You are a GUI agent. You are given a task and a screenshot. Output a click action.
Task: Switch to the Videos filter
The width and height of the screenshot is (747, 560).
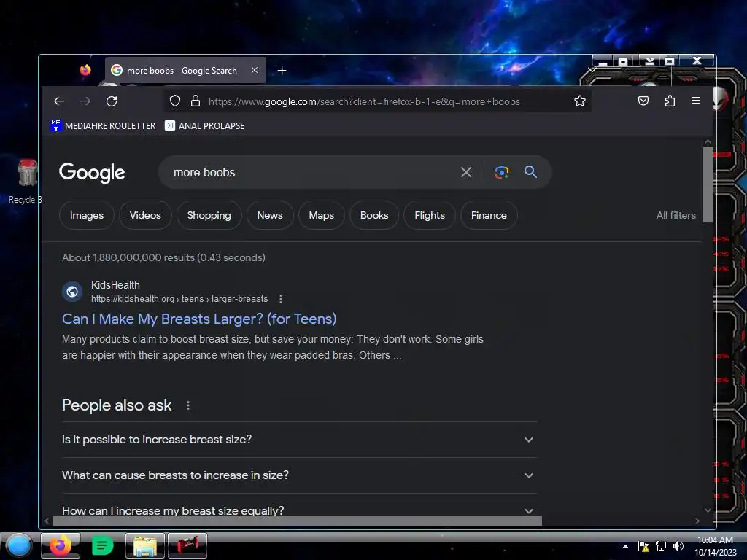pyautogui.click(x=145, y=215)
